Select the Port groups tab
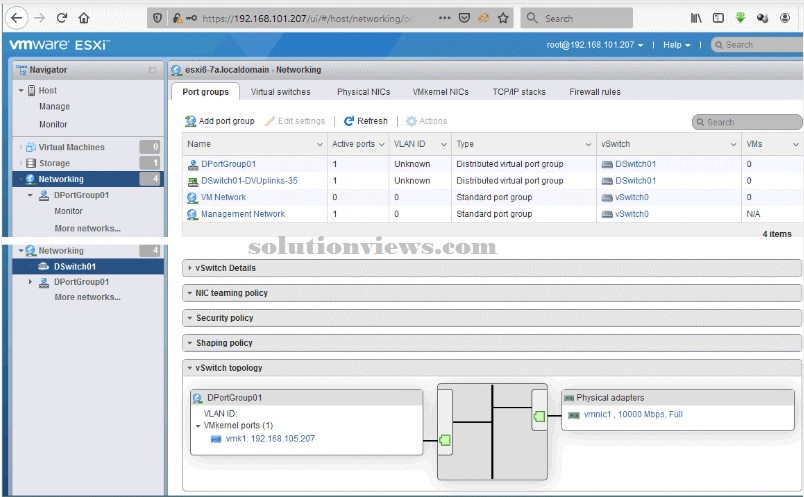 [205, 92]
